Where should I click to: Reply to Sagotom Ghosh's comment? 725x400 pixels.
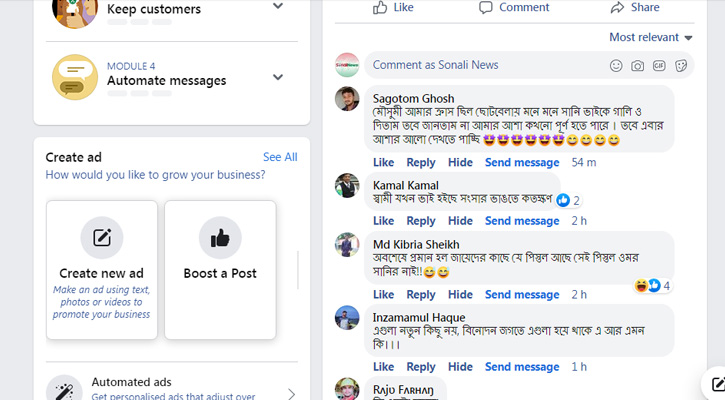tap(421, 163)
